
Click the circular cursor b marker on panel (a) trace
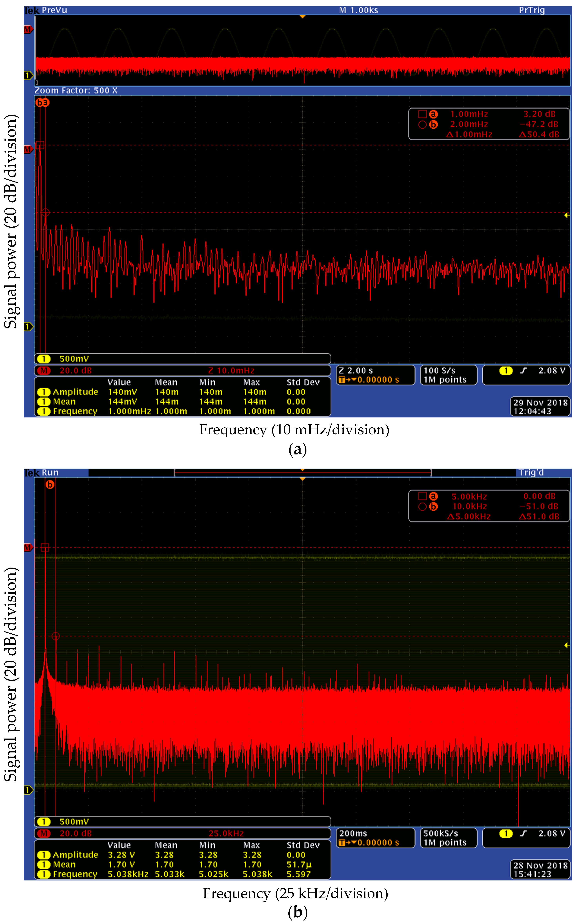[45, 213]
